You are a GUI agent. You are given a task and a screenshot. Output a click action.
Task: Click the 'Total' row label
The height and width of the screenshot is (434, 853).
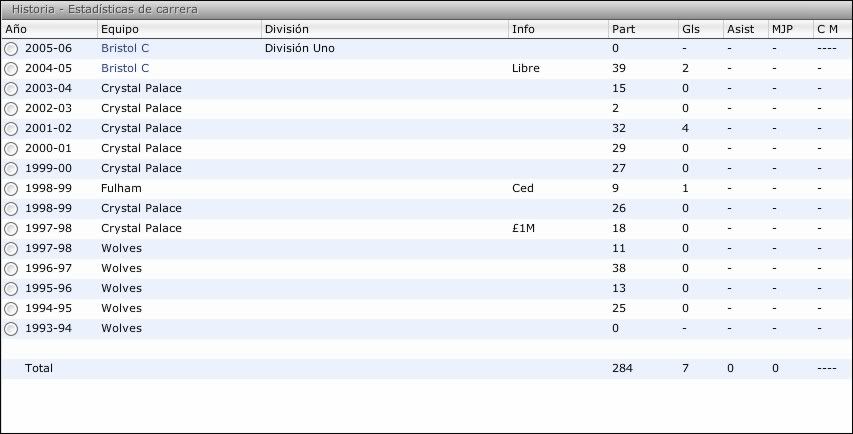[x=39, y=368]
